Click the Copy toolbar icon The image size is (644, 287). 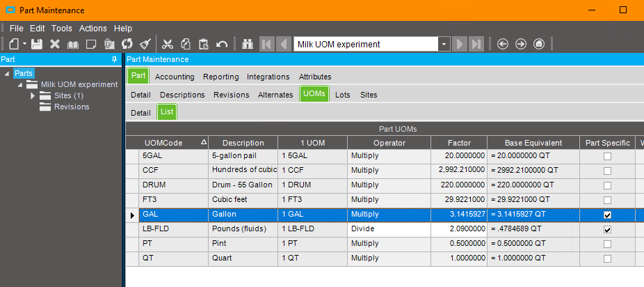tap(186, 44)
